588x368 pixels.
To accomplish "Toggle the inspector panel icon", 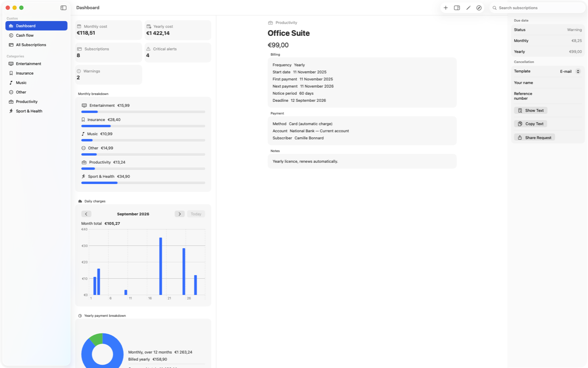I will click(457, 8).
